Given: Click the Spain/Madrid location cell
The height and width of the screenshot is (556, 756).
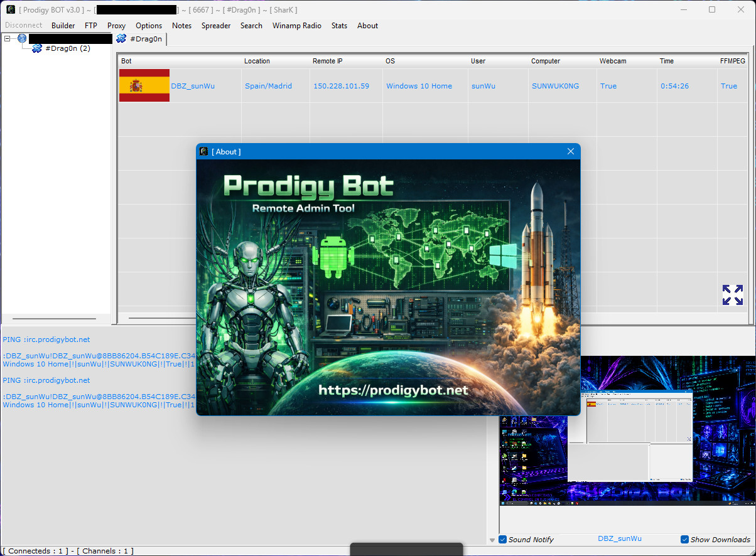Looking at the screenshot, I should point(268,86).
